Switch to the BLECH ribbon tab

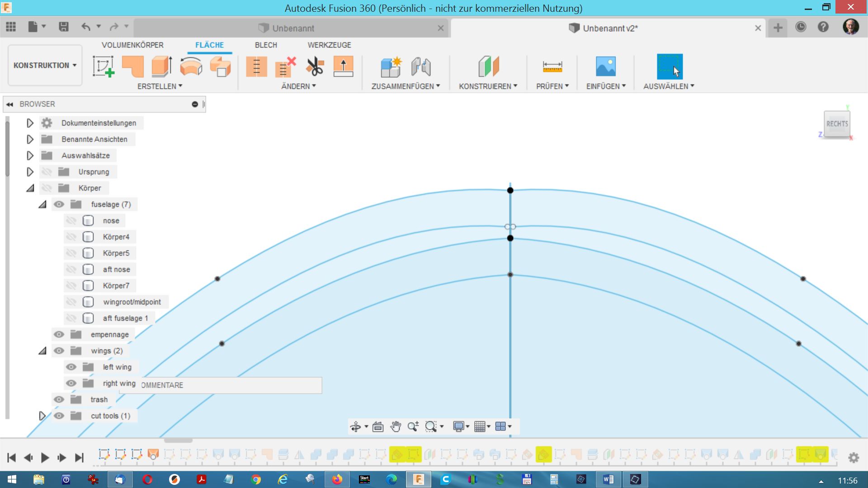(x=266, y=45)
